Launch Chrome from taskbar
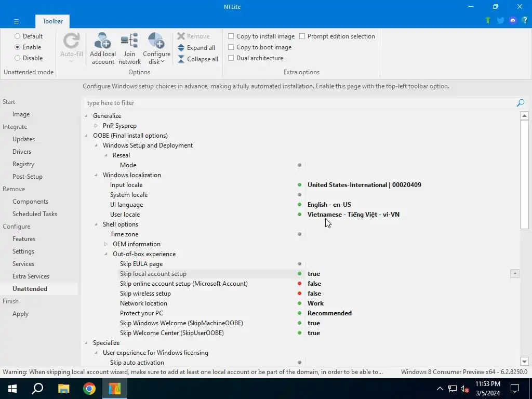This screenshot has width=532, height=399. 89,389
